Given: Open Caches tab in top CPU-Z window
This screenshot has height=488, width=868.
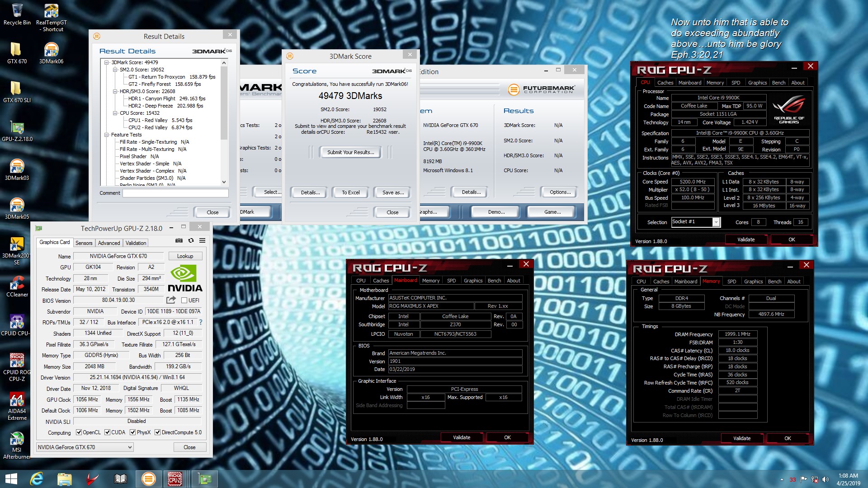Looking at the screenshot, I should (665, 83).
